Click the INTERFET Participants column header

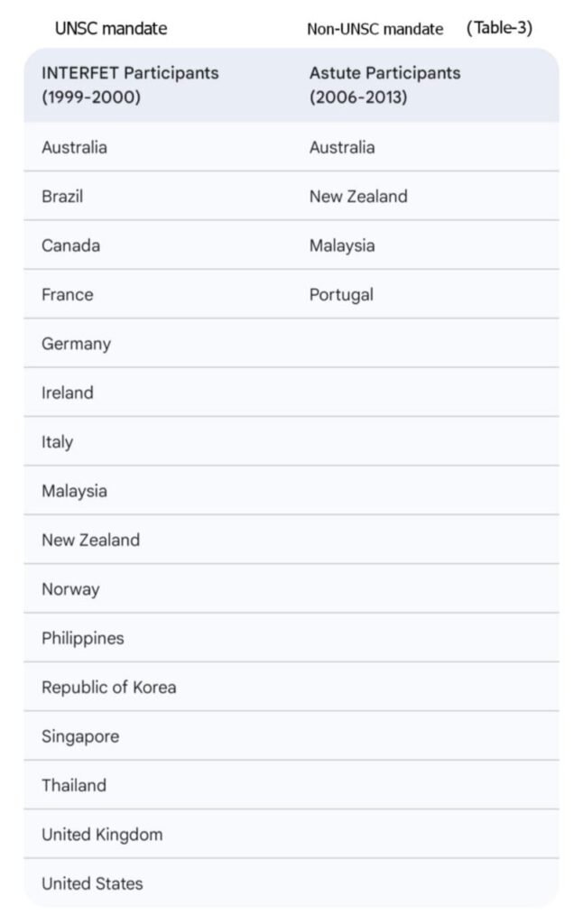(130, 85)
